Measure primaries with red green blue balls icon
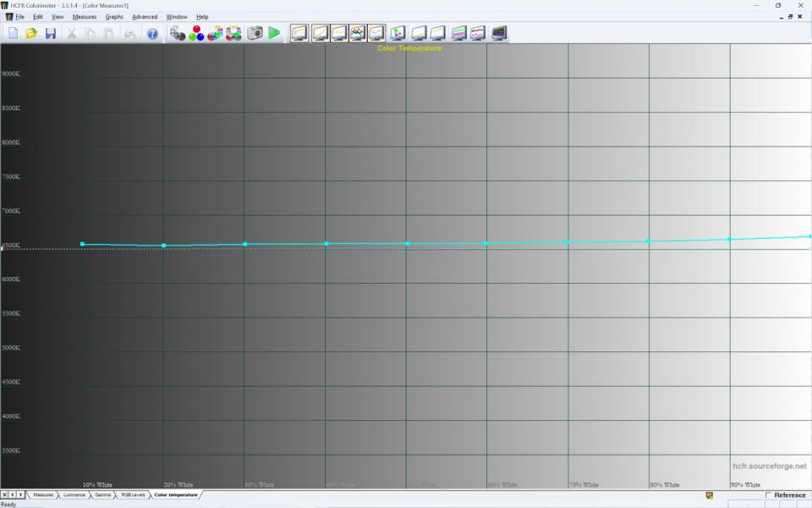 click(x=196, y=33)
